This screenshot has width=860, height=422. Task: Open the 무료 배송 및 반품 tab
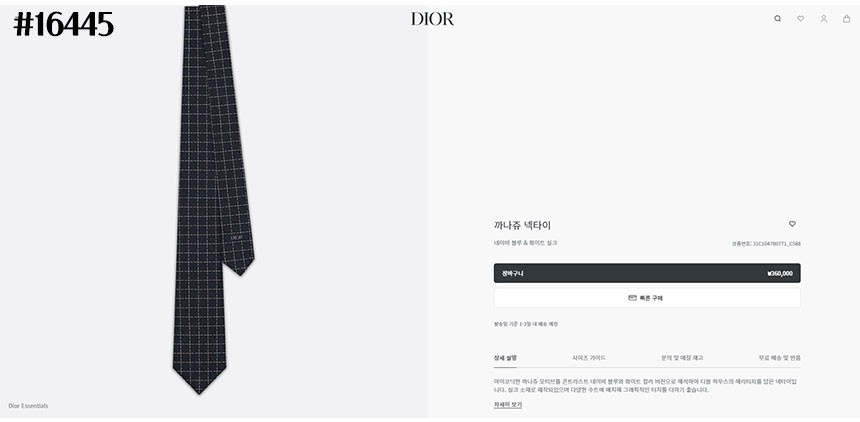(779, 358)
